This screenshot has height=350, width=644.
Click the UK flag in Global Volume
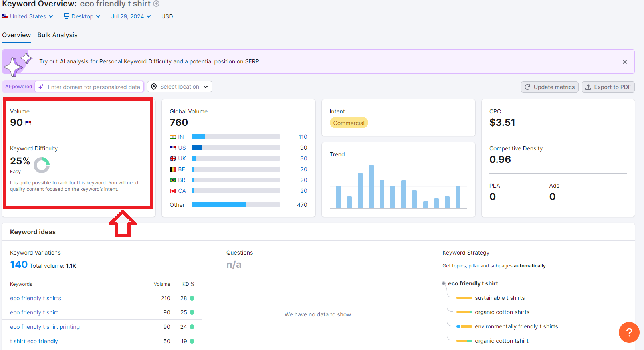click(x=173, y=158)
